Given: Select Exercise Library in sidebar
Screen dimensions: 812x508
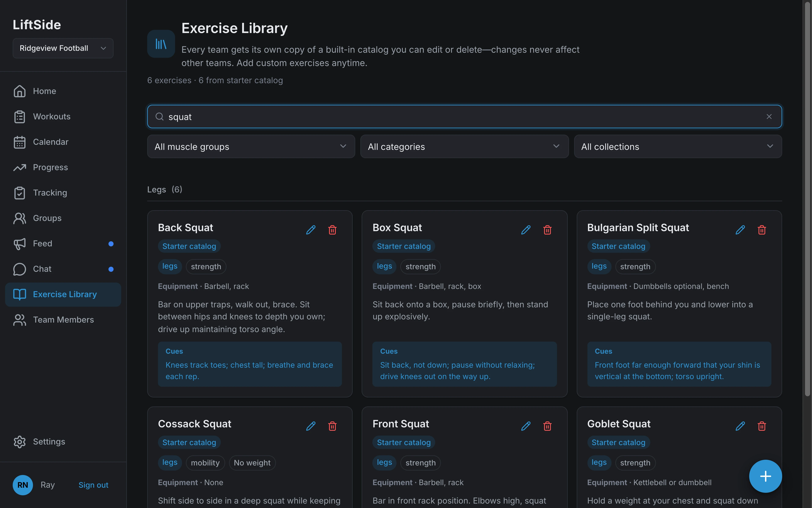Looking at the screenshot, I should pos(63,294).
